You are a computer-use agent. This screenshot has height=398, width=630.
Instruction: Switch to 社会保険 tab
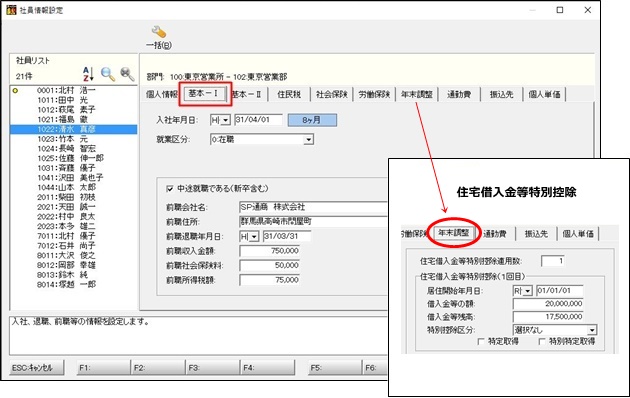coord(331,94)
